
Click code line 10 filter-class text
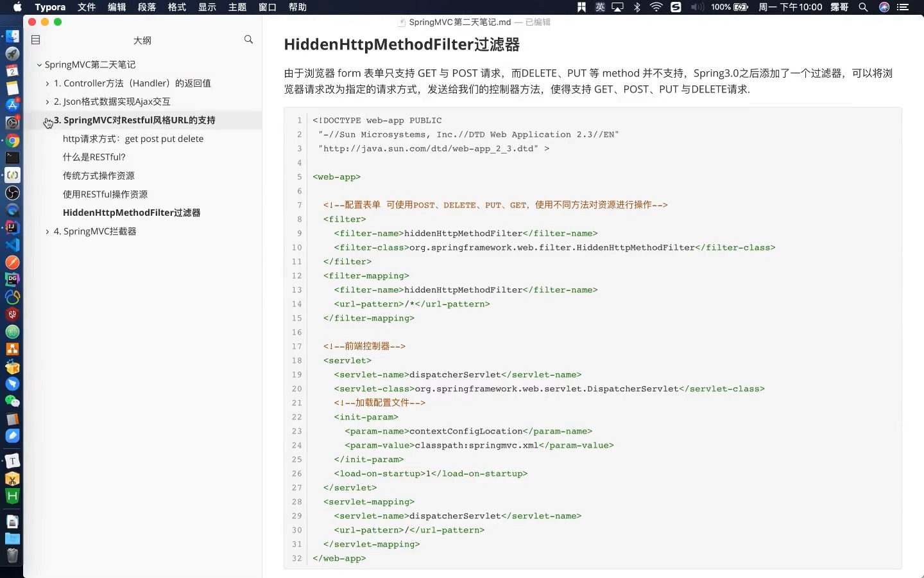tap(554, 247)
